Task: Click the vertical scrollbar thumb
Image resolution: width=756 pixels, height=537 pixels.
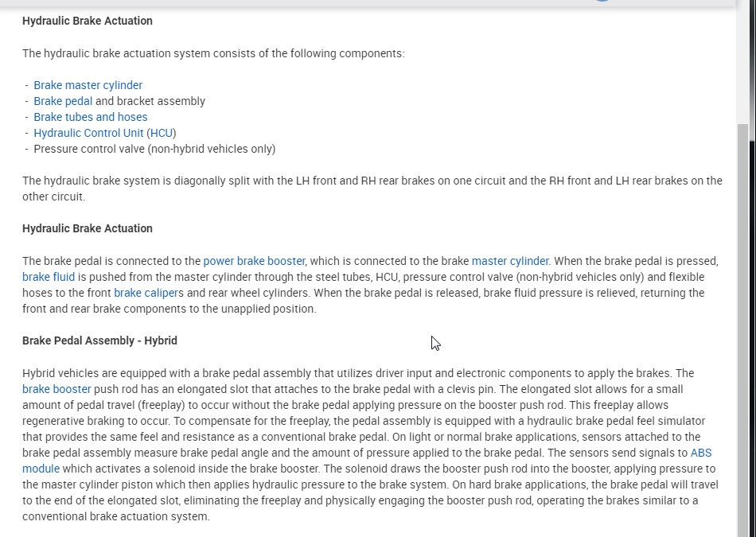Action: (x=743, y=318)
